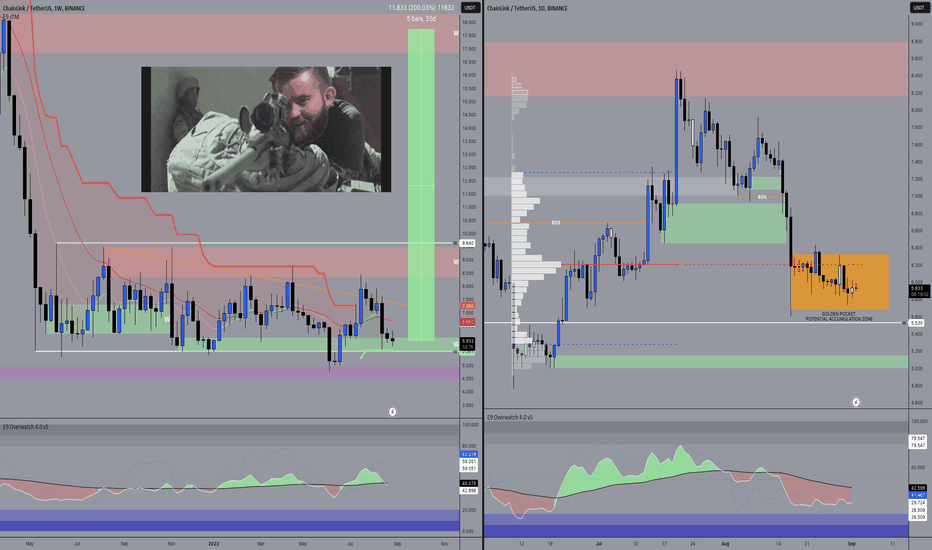Image resolution: width=932 pixels, height=550 pixels.
Task: Select the BOS label near 6.600 level
Action: [x=556, y=223]
